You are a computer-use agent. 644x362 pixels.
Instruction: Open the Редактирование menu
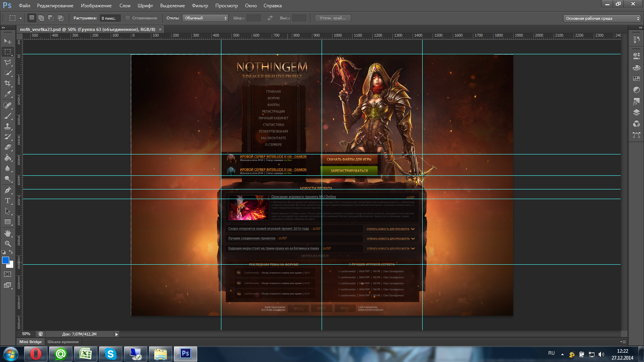55,6
